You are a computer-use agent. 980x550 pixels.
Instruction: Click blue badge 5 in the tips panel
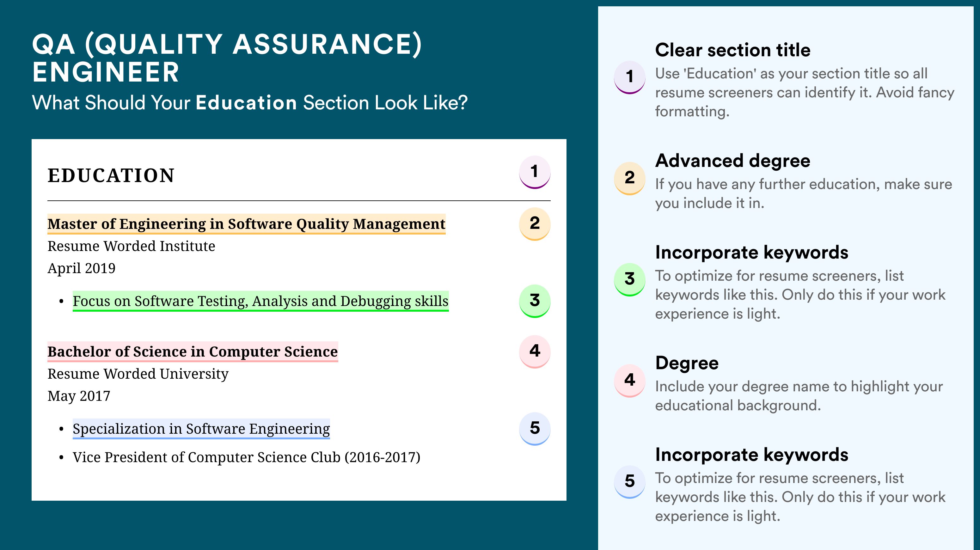click(629, 482)
